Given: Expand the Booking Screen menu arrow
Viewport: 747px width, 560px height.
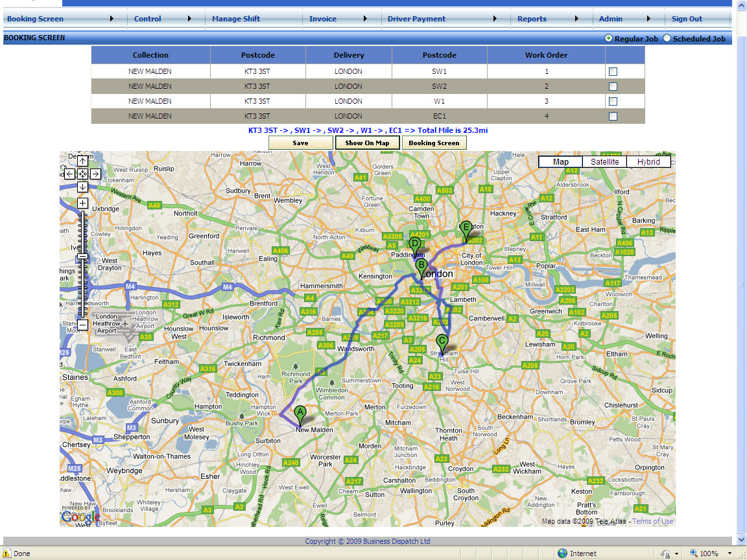Looking at the screenshot, I should pos(112,19).
